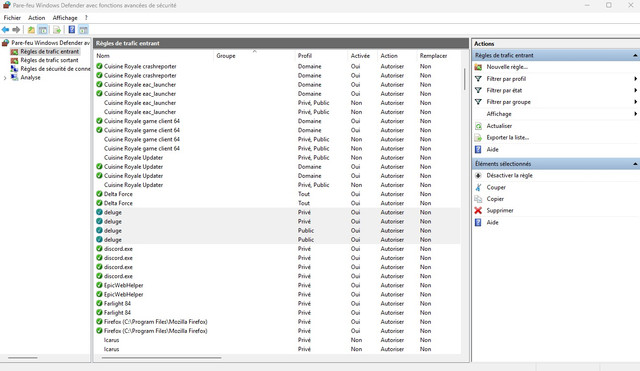Go up one level with the folder icon
This screenshot has height=371, width=640.
[x=31, y=29]
